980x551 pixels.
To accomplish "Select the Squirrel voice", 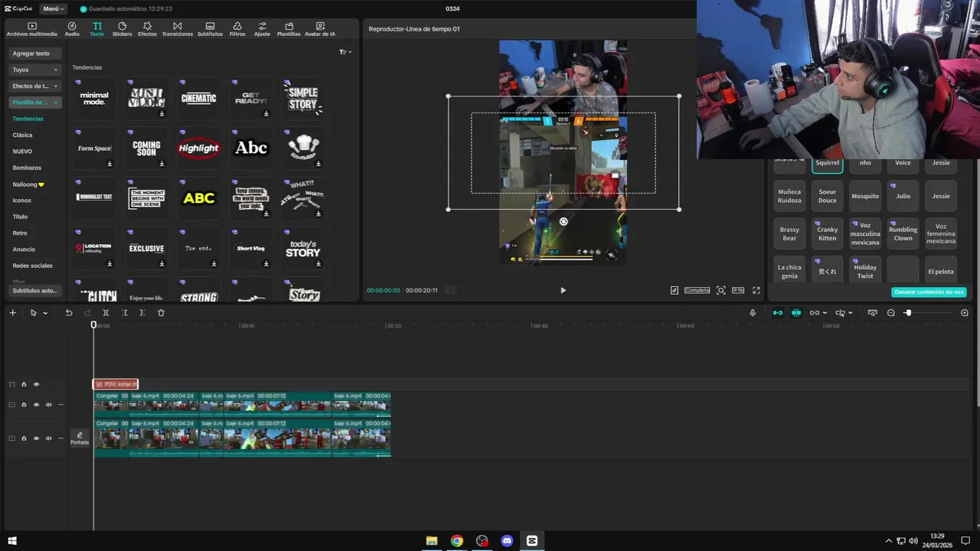I will [x=828, y=164].
